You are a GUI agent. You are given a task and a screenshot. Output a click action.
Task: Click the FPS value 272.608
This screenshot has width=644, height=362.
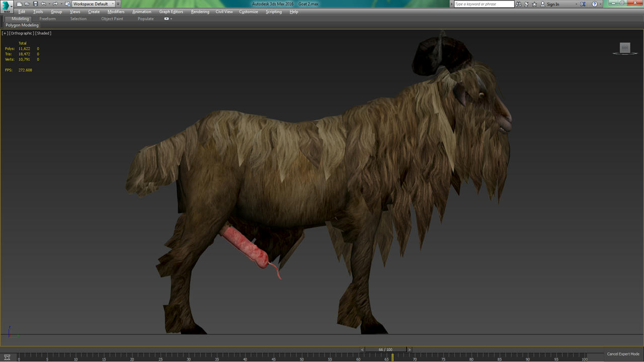pyautogui.click(x=25, y=70)
